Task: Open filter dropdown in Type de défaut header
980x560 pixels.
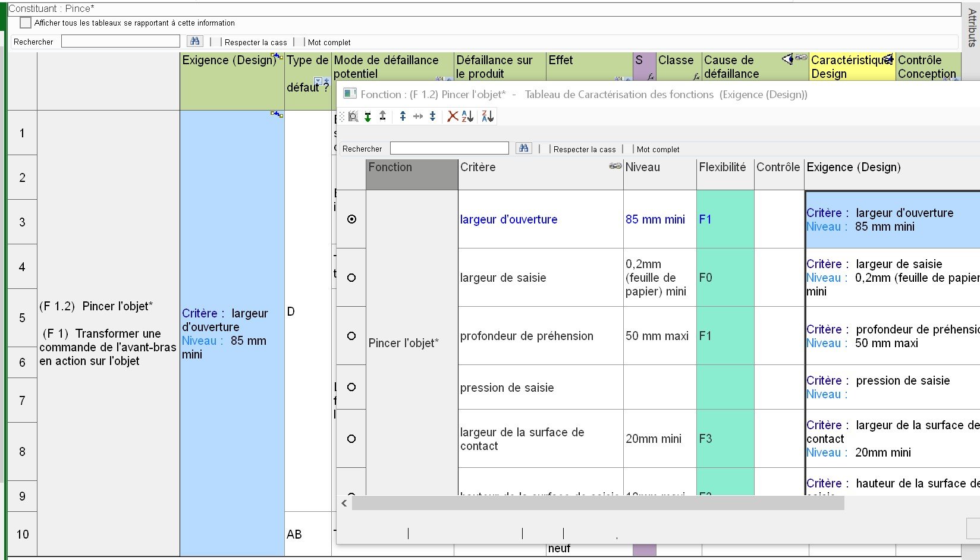Action: tap(318, 81)
